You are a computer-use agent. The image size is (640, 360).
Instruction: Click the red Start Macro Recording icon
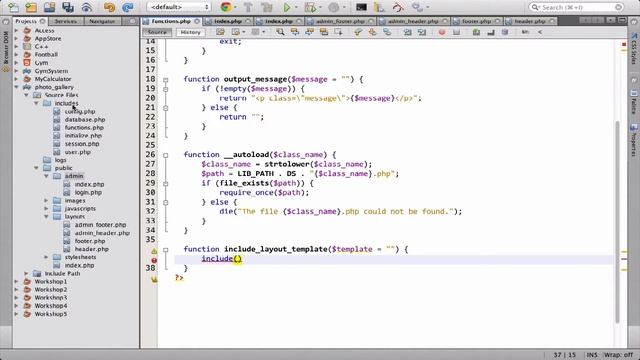click(442, 32)
